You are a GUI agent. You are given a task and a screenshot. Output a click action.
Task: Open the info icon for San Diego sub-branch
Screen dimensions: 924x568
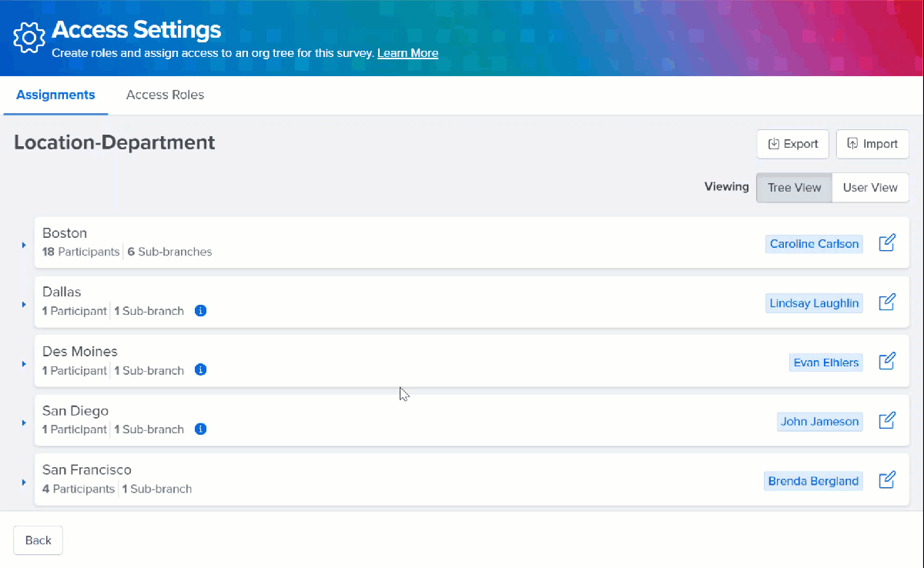200,429
